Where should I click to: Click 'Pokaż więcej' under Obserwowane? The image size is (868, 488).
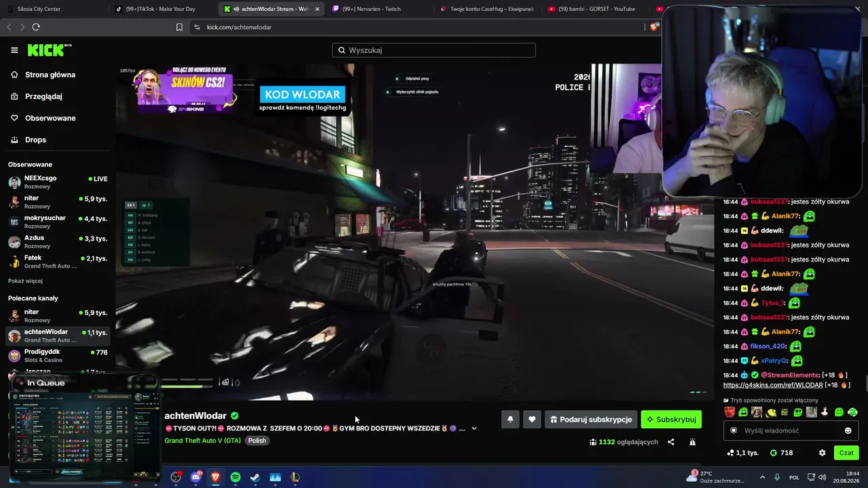click(25, 281)
